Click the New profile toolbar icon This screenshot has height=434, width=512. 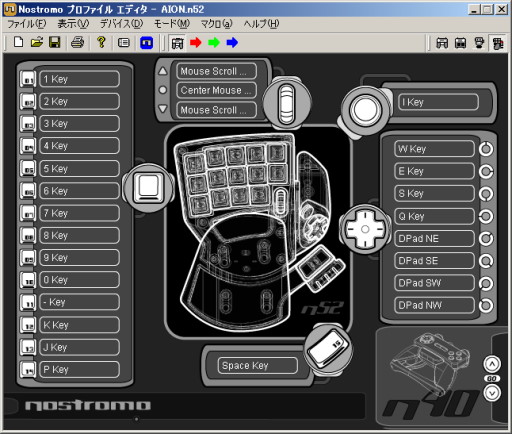pos(19,42)
